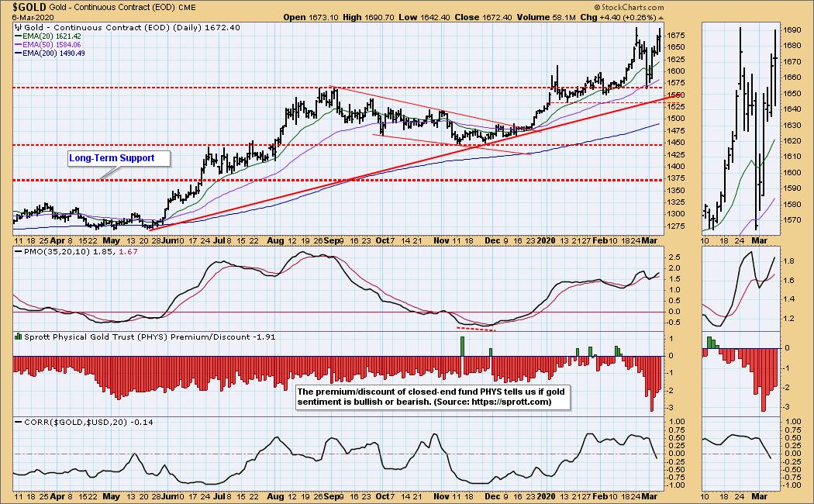
Task: Click the Low 1642.40 value
Action: (x=424, y=17)
